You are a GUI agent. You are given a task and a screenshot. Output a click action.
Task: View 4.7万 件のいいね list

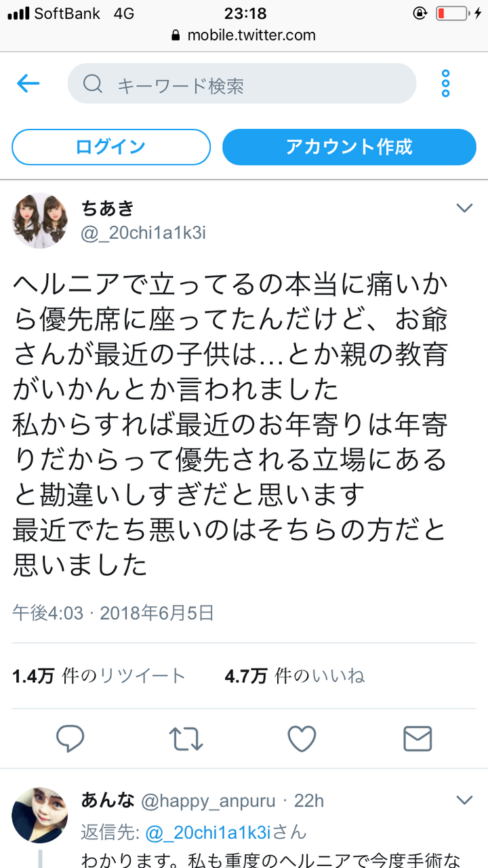[x=295, y=675]
